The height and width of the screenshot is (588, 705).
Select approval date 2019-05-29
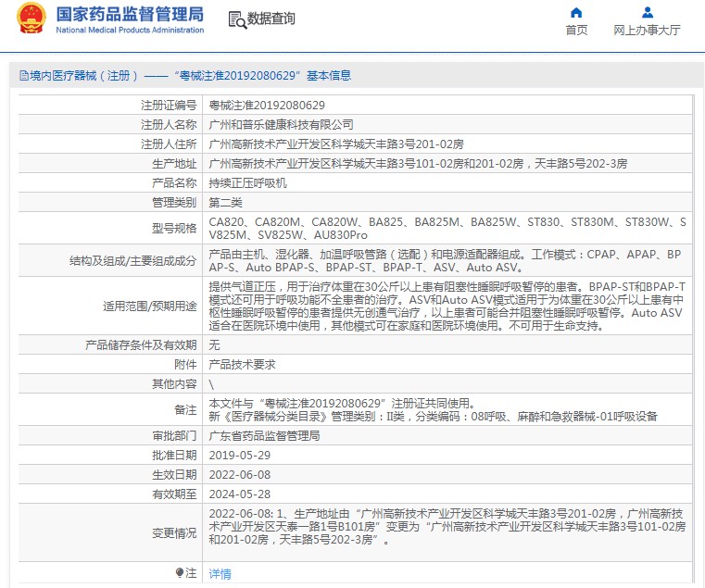(x=240, y=455)
